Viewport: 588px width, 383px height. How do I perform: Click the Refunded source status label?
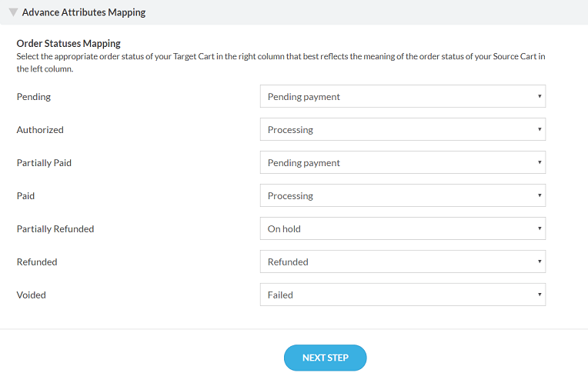click(37, 262)
